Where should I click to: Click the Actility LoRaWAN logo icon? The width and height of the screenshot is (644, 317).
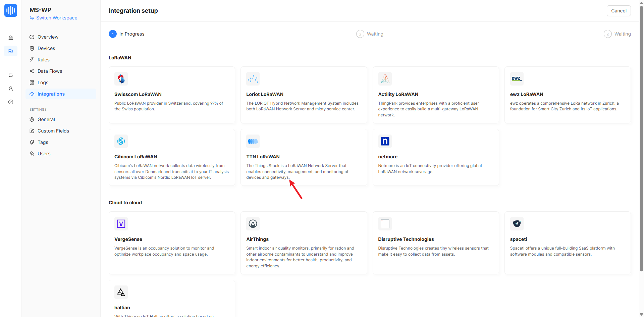click(385, 79)
